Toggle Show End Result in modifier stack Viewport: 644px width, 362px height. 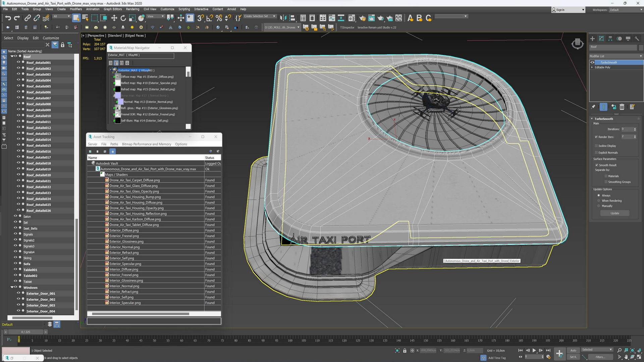[603, 107]
